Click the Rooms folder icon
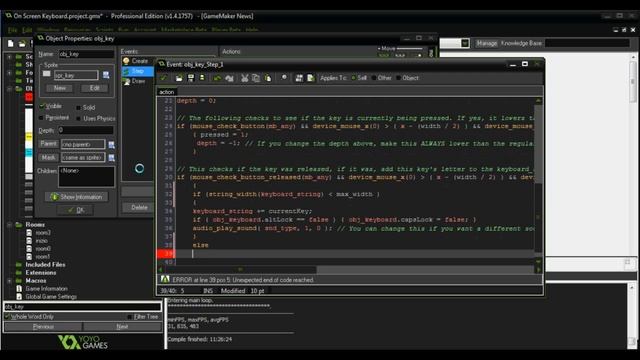Viewport: 640px width, 360px height. pyautogui.click(x=19, y=224)
